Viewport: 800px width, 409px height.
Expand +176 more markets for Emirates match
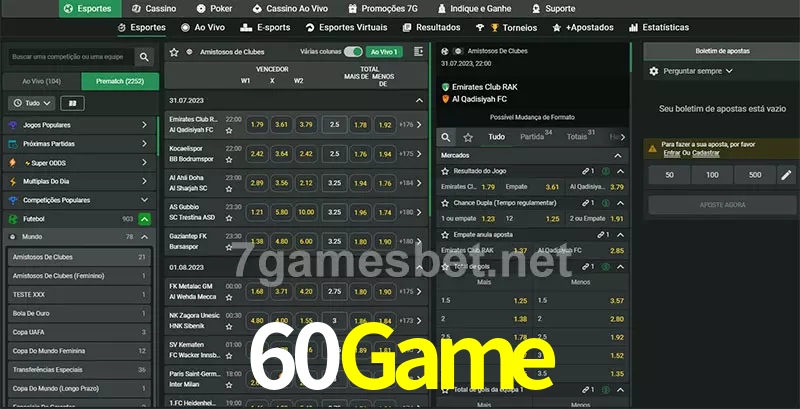(411, 125)
